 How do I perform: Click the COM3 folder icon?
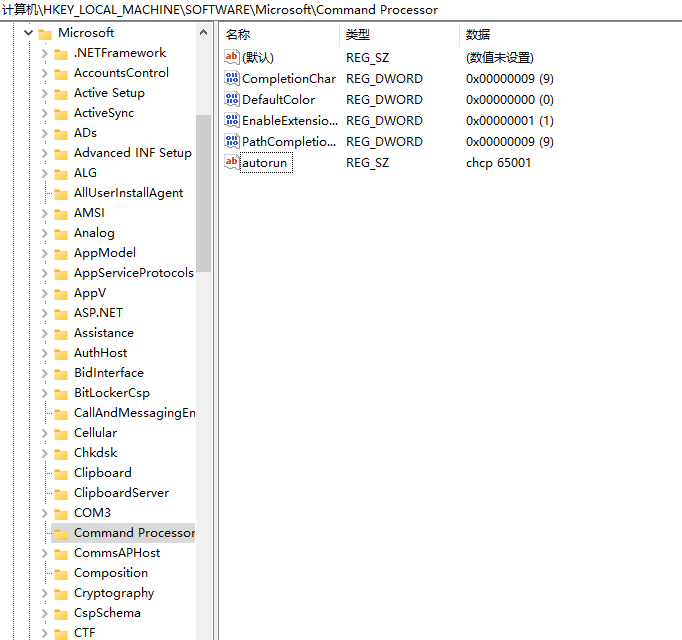point(61,514)
